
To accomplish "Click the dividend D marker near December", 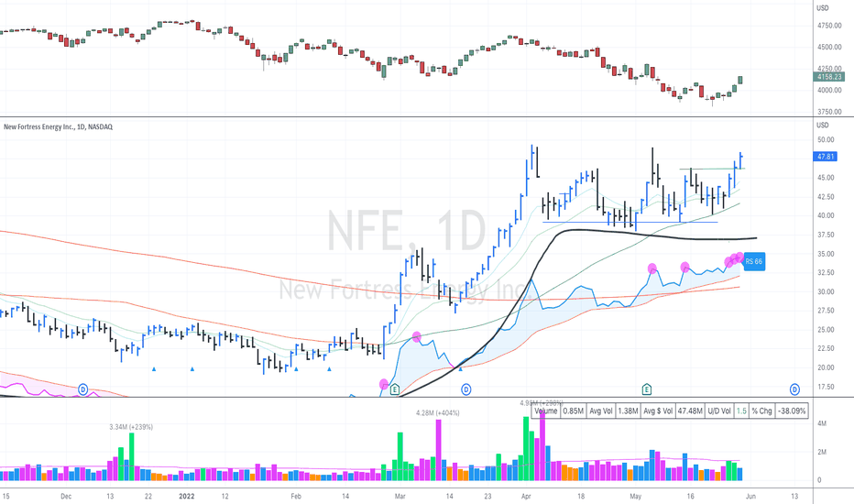I will [x=82, y=389].
